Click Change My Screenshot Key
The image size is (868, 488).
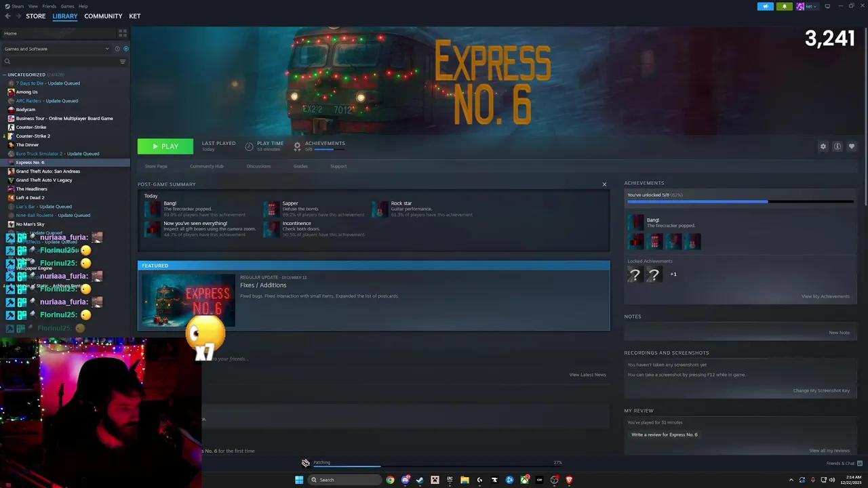pyautogui.click(x=821, y=390)
